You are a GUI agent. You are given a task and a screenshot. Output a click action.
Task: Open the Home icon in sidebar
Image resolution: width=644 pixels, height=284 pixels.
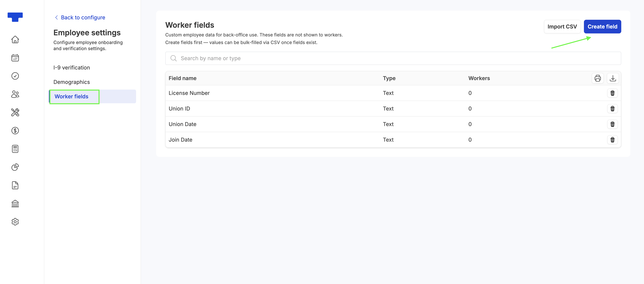[15, 39]
